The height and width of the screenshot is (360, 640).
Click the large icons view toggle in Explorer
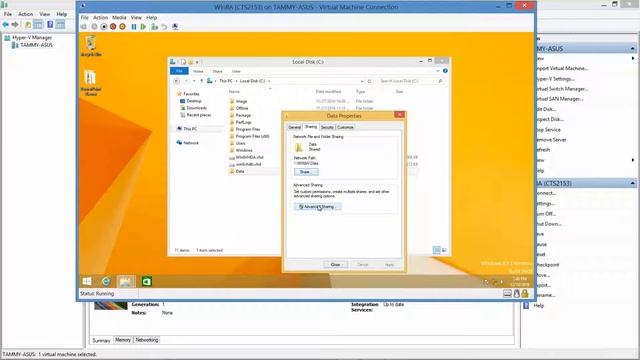pos(444,250)
